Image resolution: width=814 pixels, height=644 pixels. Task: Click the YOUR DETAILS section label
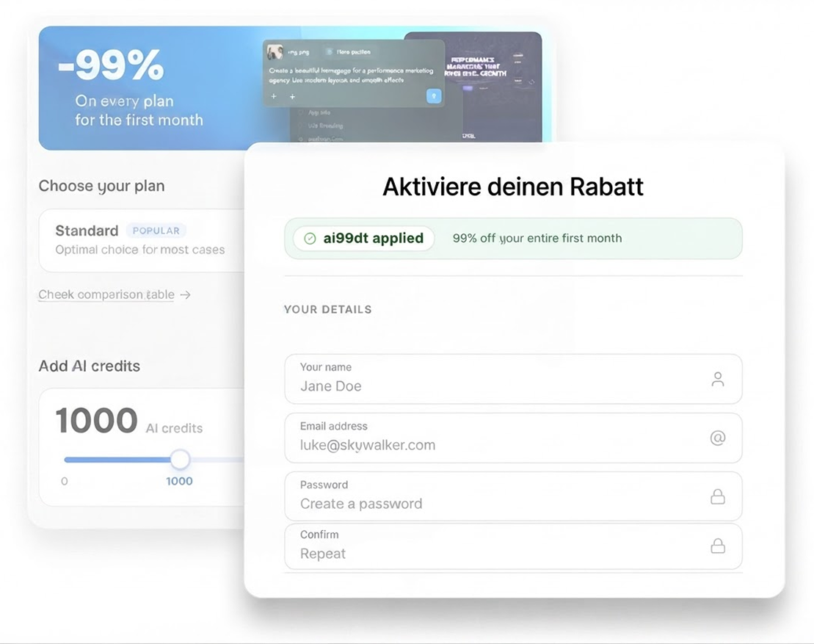(327, 310)
